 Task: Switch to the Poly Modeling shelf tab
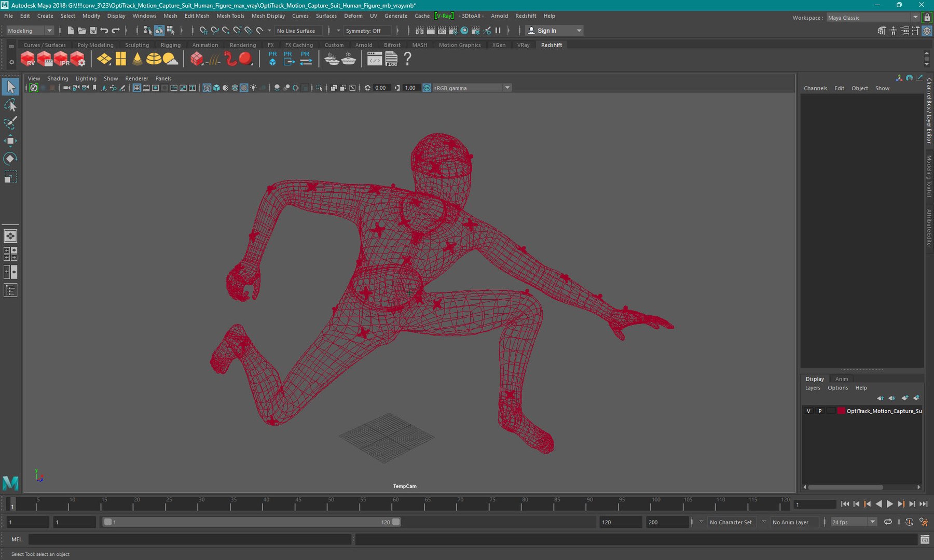[95, 45]
